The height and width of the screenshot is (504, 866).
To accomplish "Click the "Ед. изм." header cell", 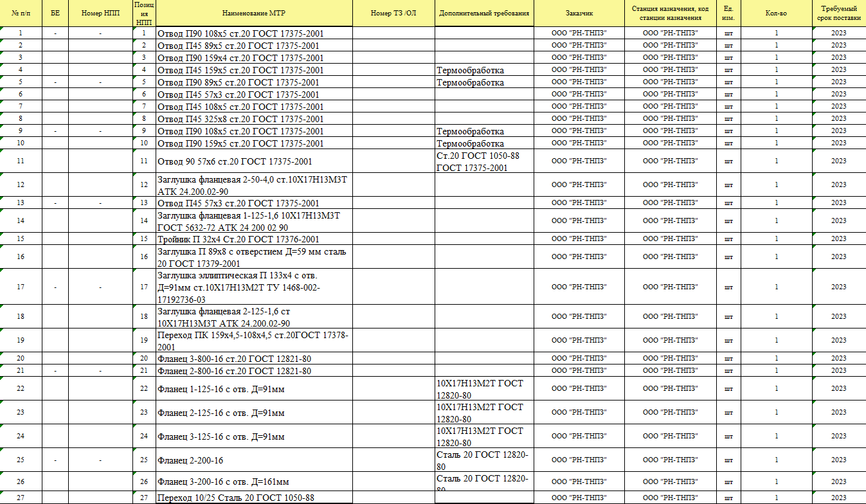I will click(x=728, y=13).
